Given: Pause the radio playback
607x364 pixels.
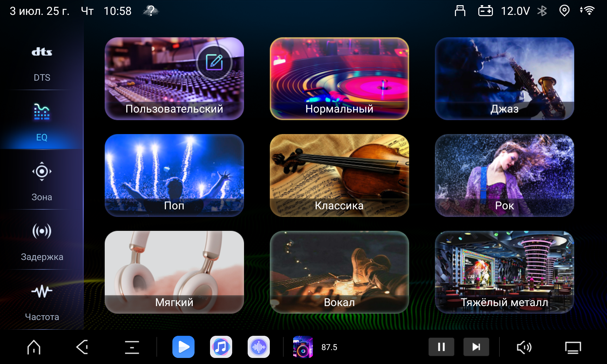Looking at the screenshot, I should [x=441, y=347].
